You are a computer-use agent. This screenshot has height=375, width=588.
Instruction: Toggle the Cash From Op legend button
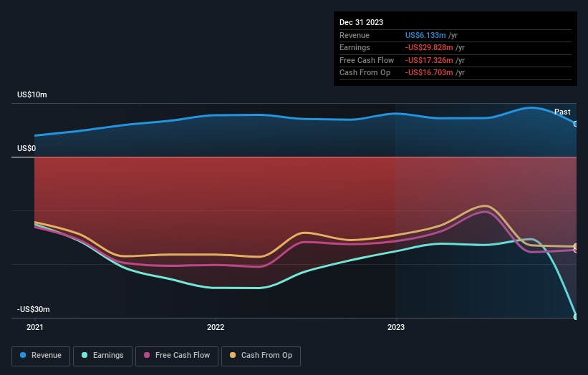pyautogui.click(x=261, y=356)
